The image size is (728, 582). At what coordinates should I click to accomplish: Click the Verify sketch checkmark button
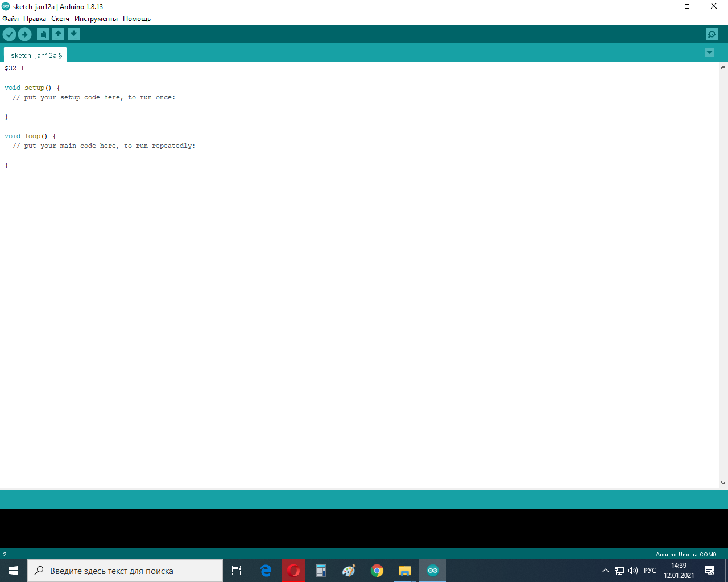coord(9,35)
